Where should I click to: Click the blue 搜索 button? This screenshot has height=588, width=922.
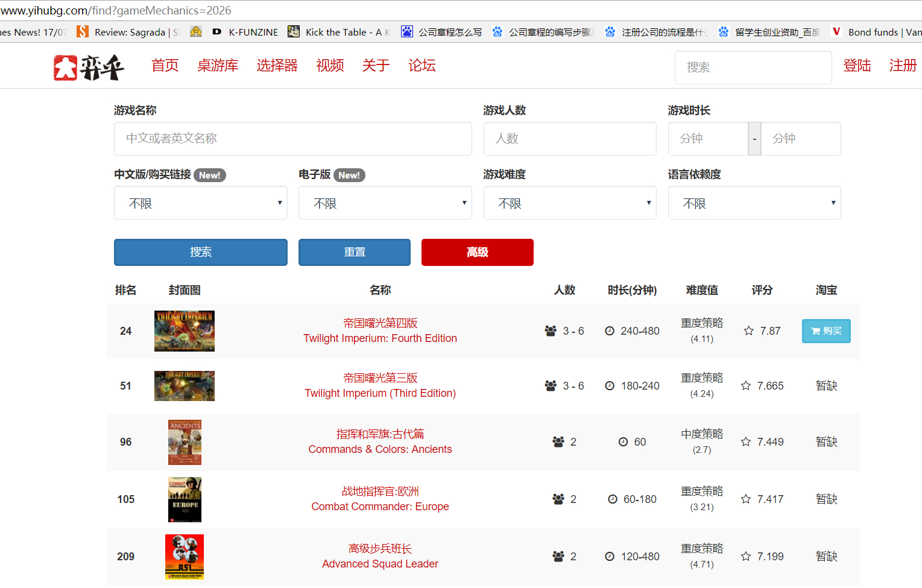pyautogui.click(x=201, y=252)
